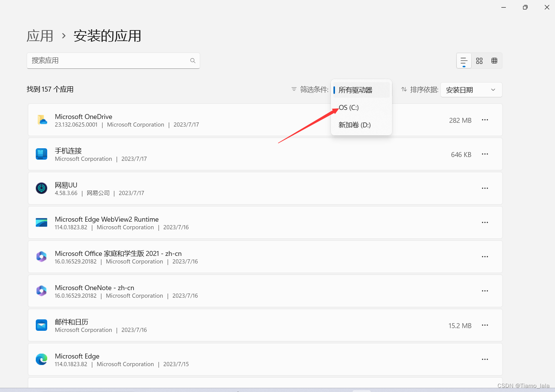Click the Microsoft Office 2021 icon
555x392 pixels.
click(41, 257)
